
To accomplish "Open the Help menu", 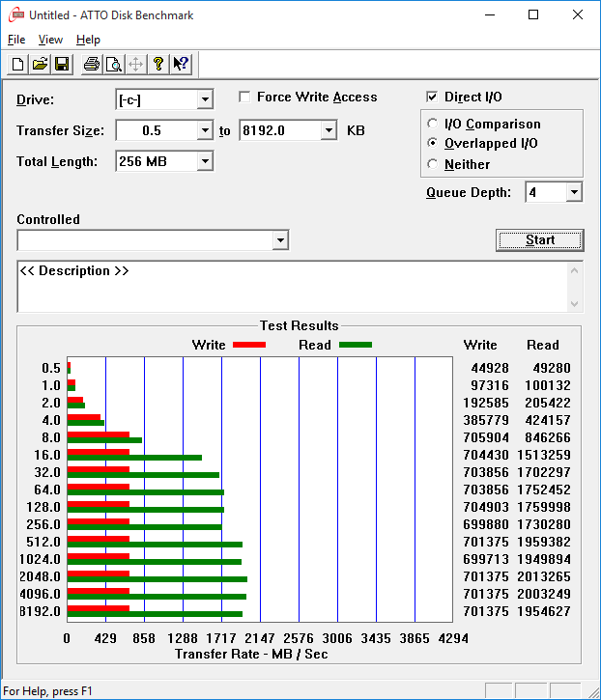I will point(88,40).
